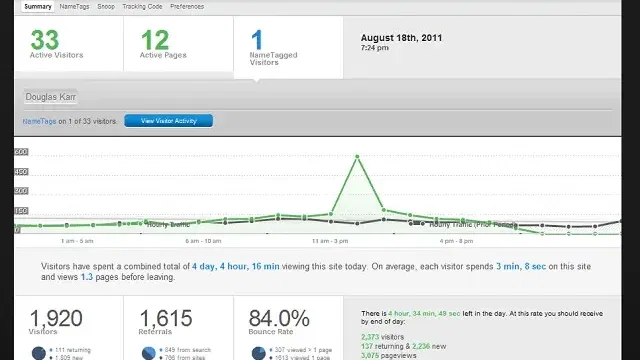Click the 84.0% Bounce Rate value

click(279, 318)
